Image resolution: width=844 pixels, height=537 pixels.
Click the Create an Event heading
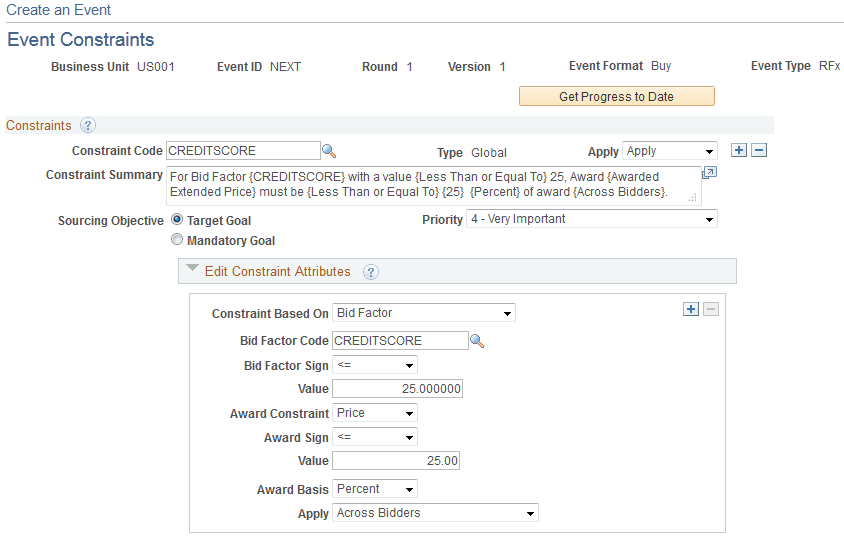click(x=59, y=10)
